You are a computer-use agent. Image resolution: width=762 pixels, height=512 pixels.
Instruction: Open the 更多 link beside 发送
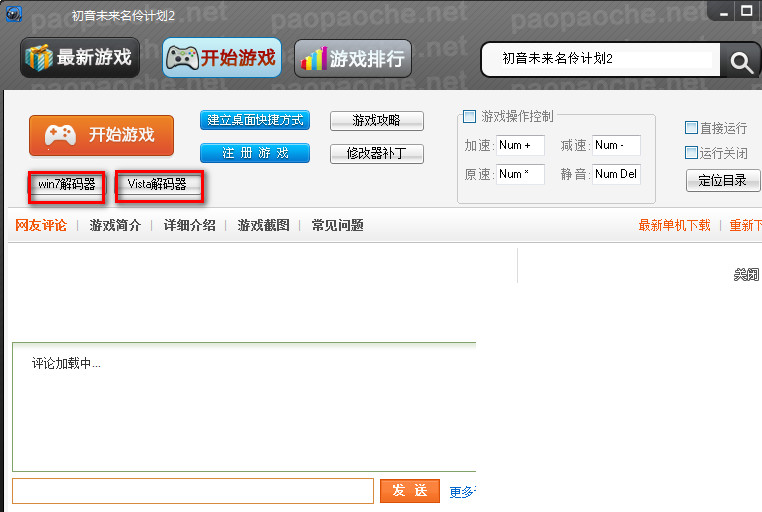tap(462, 493)
